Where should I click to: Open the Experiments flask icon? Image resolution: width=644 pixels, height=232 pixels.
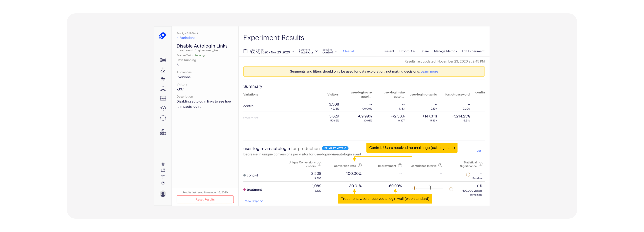click(x=163, y=69)
